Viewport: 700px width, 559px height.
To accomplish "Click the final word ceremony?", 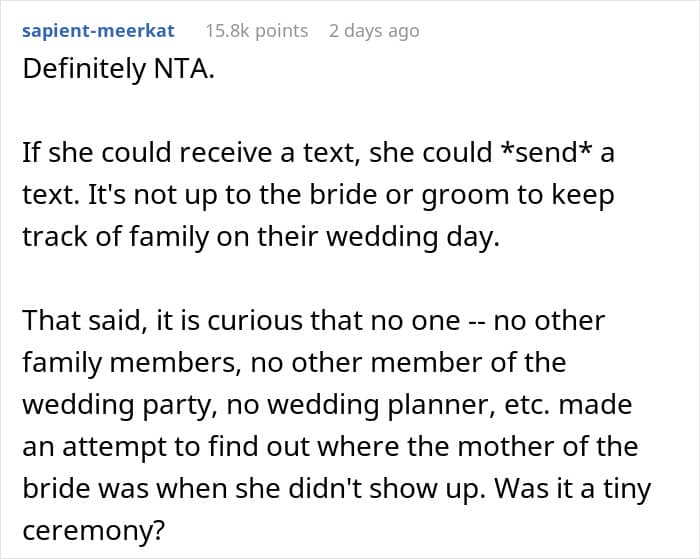I will point(94,532).
